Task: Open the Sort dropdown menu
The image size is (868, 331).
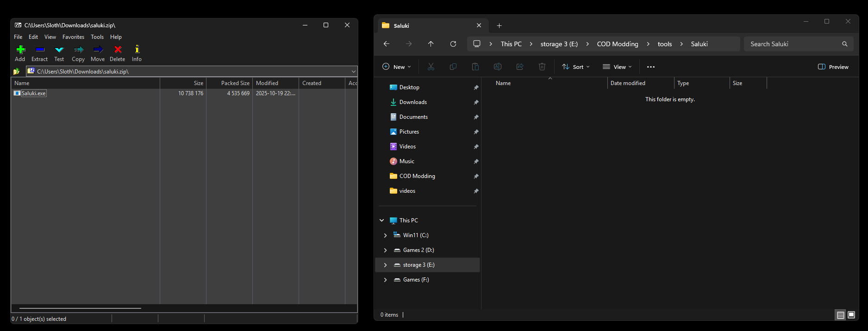Action: [x=576, y=67]
